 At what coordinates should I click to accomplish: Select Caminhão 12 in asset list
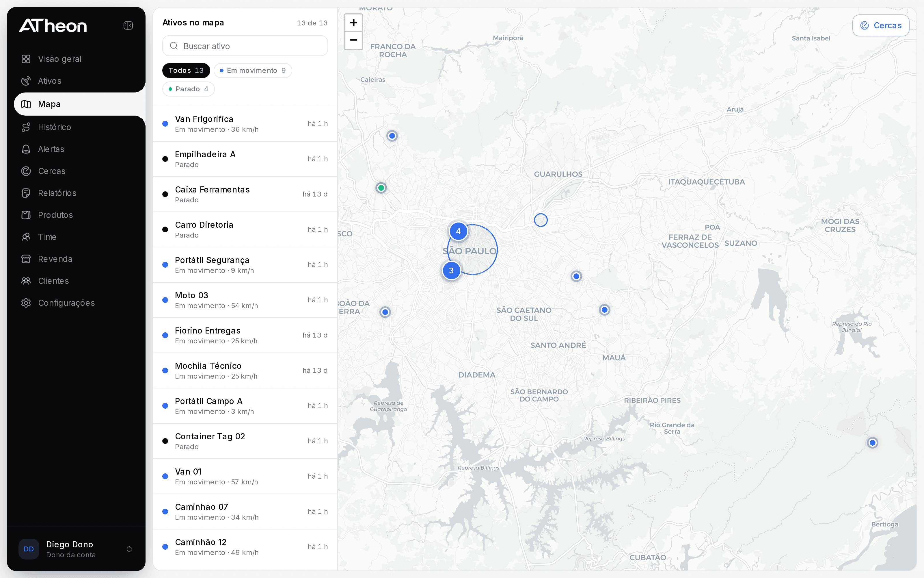click(x=245, y=547)
